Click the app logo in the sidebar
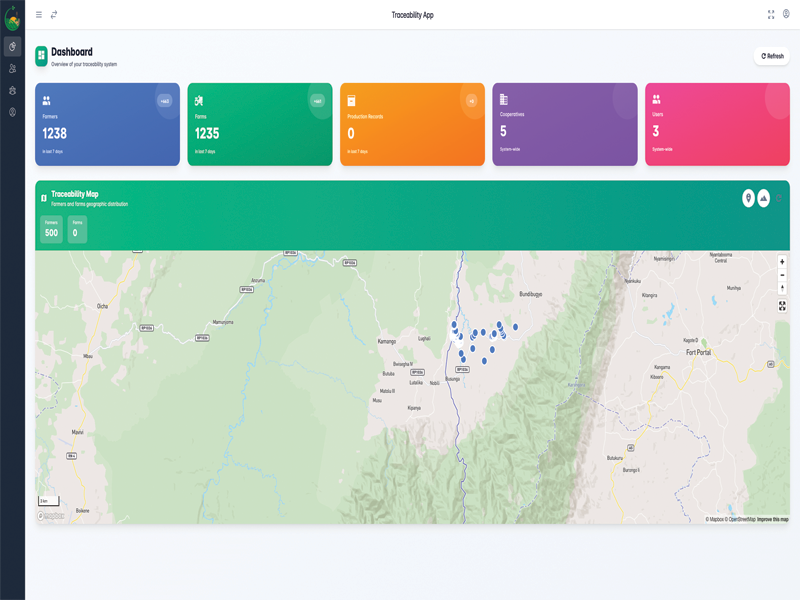 [12, 18]
